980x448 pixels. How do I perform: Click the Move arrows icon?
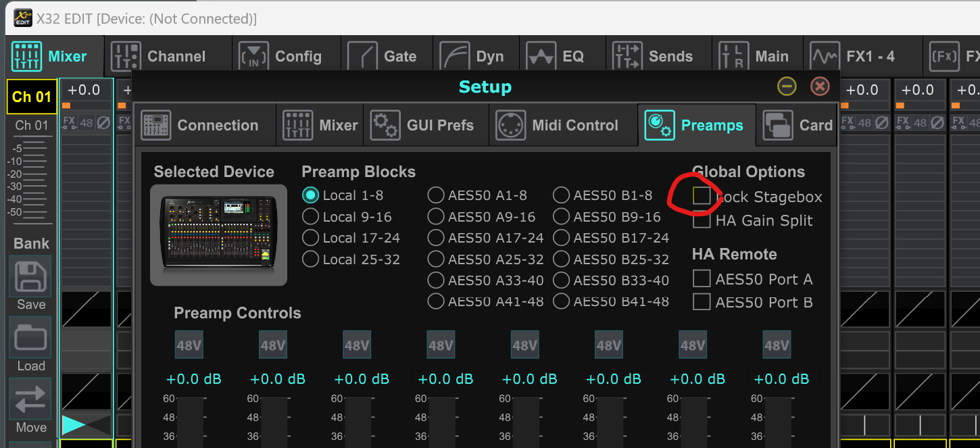tap(30, 399)
